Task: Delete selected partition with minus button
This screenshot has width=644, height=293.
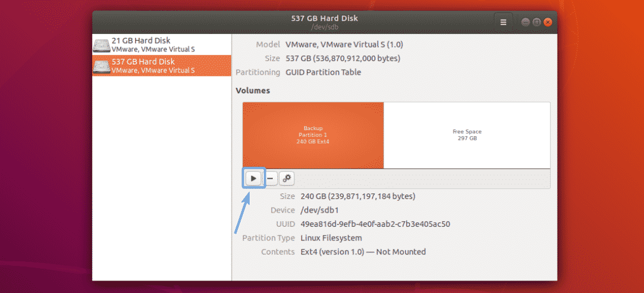Action: [270, 178]
